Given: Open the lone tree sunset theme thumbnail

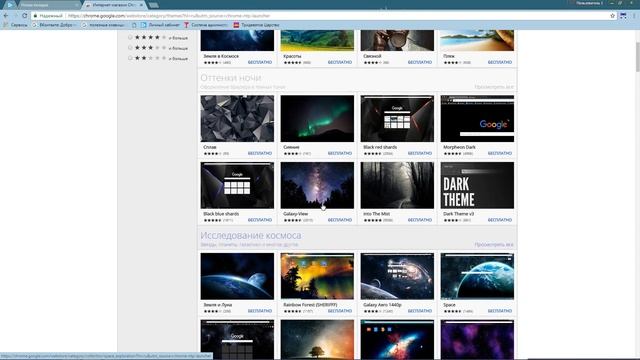Looking at the screenshot, I should click(317, 340).
